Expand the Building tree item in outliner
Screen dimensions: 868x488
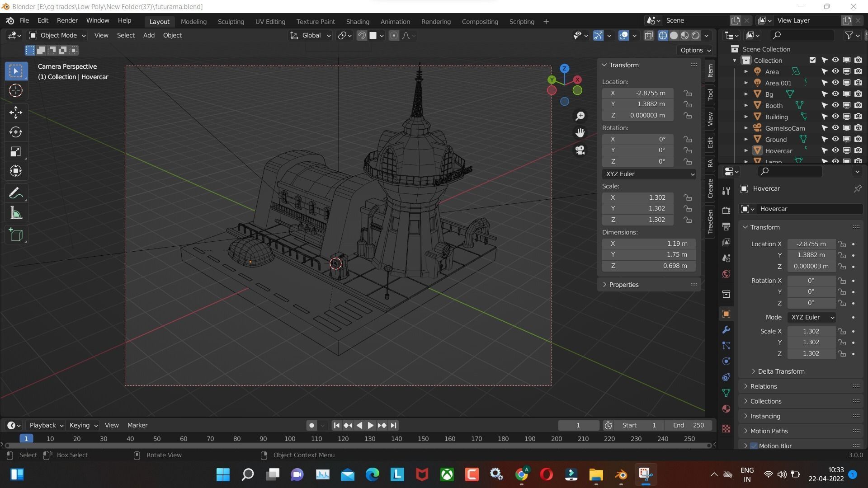pyautogui.click(x=746, y=117)
